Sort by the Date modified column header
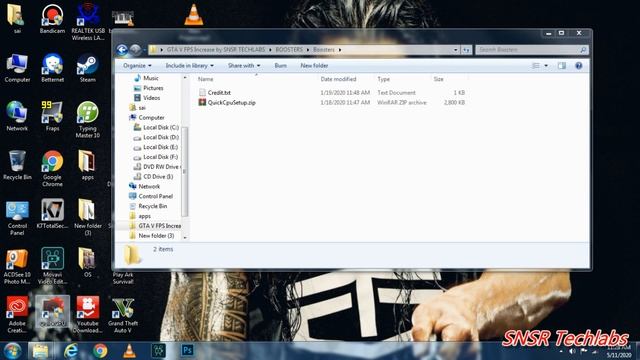Viewport: 640px width, 360px height. coord(338,79)
